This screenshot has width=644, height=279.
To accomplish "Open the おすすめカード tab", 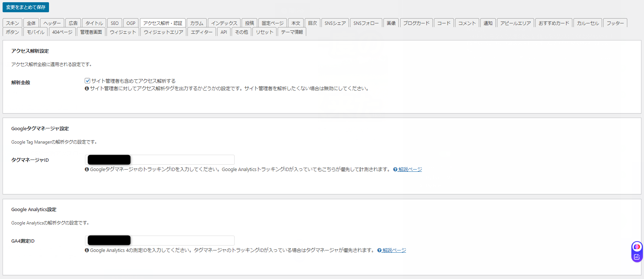I will click(554, 23).
